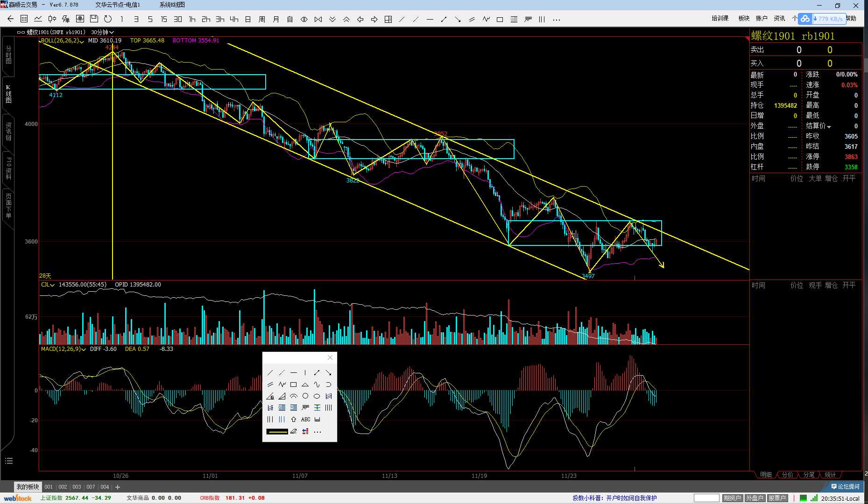Click the 股票户 account button
Screen dimensions: 868x504
(x=777, y=498)
